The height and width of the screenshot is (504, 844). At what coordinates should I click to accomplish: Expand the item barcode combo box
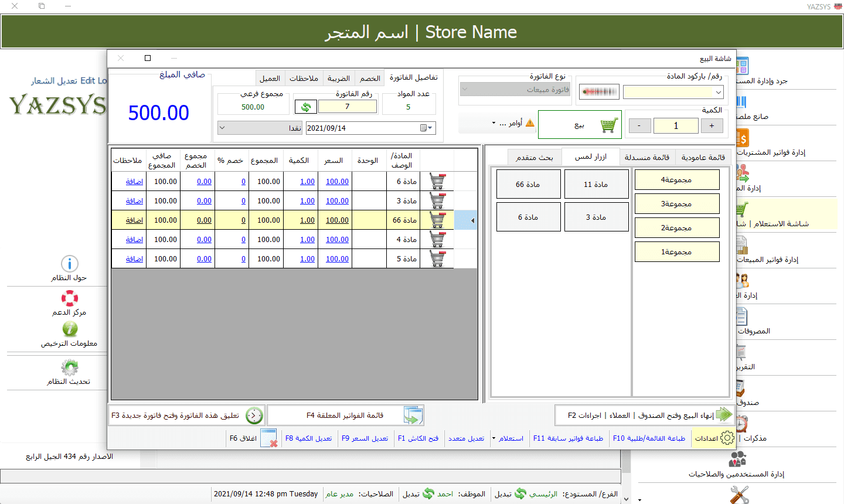[x=719, y=92]
